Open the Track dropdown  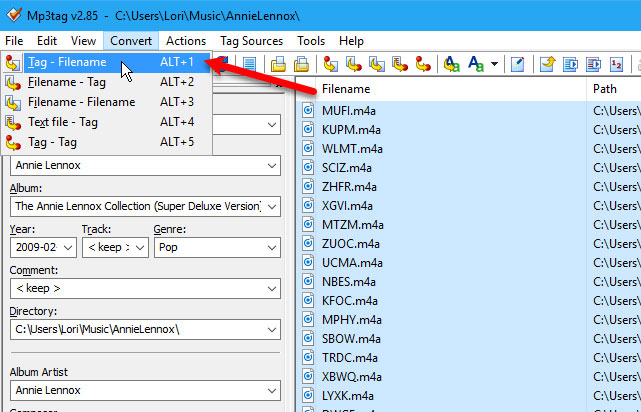point(140,249)
